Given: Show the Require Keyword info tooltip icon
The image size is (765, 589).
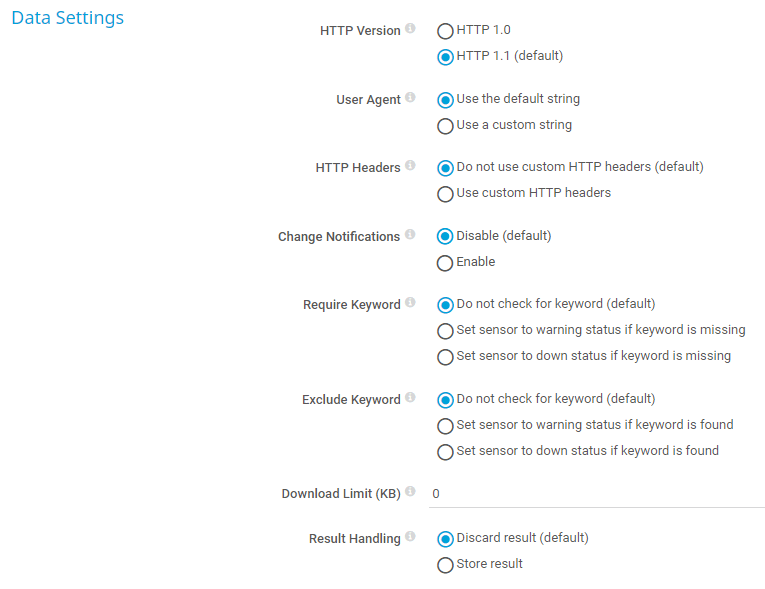Looking at the screenshot, I should click(x=411, y=304).
